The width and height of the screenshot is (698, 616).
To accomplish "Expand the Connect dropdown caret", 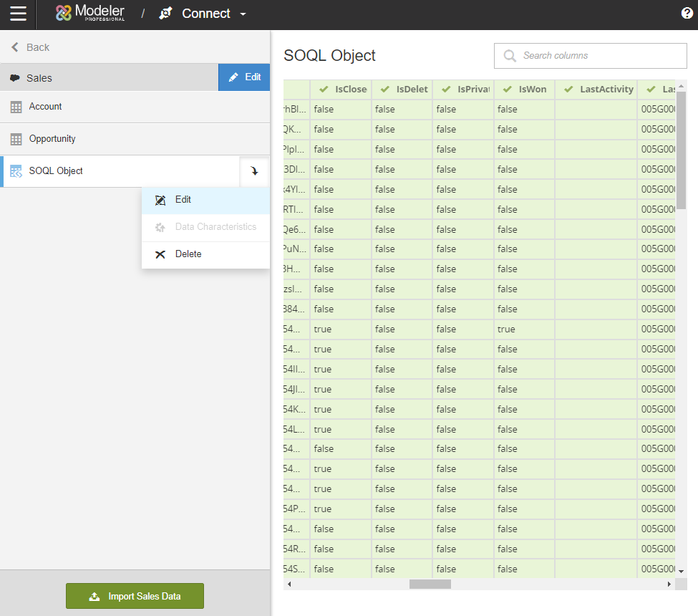I will coord(243,14).
